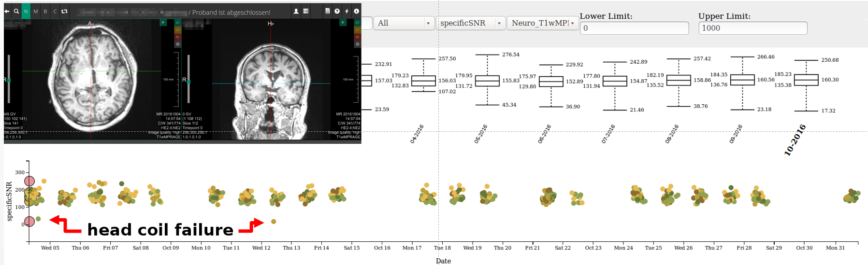Open the info icon in viewer toolbar

click(x=356, y=11)
